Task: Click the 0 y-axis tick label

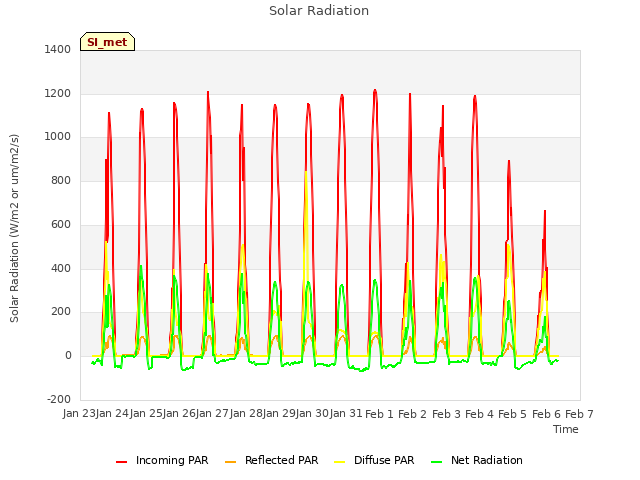Action: tap(68, 356)
